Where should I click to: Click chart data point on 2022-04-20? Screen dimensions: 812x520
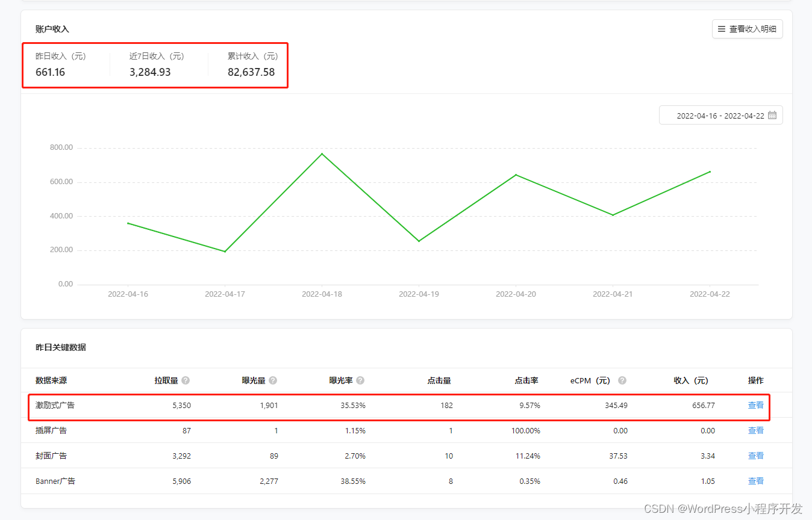tap(516, 175)
